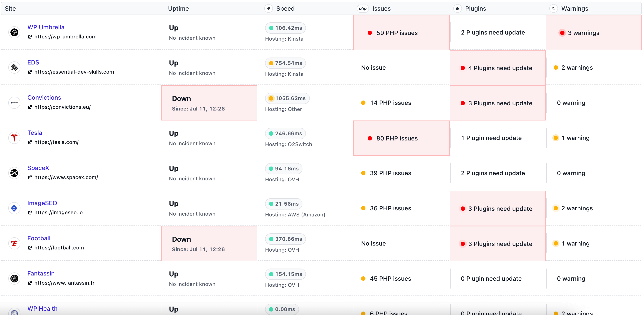644x315 pixels.
Task: Click 'Hosting: O2Switch' text
Action: coord(289,144)
